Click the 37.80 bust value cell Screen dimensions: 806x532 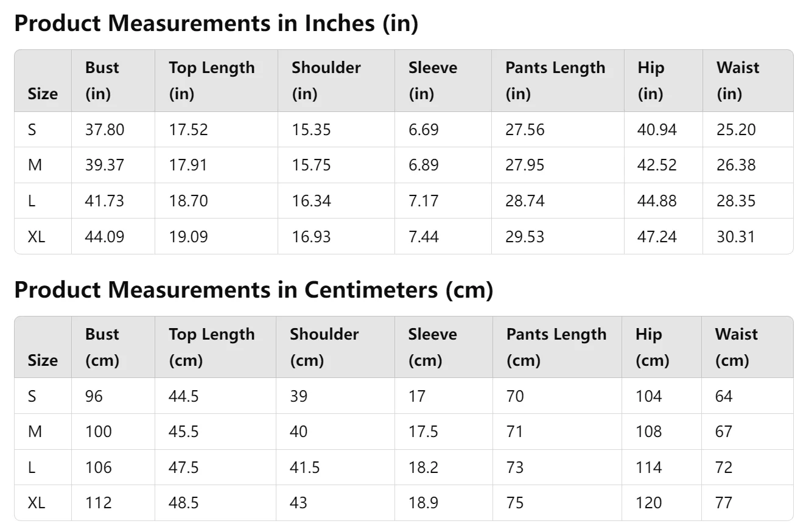pyautogui.click(x=105, y=130)
